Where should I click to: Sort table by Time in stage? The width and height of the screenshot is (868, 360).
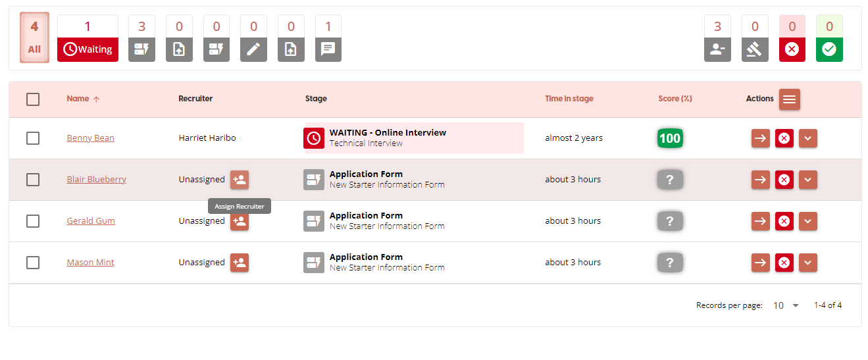(x=569, y=99)
